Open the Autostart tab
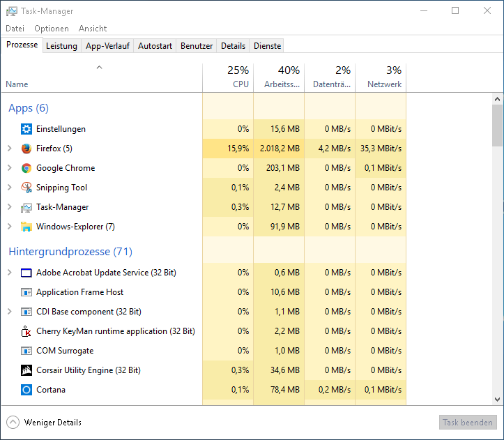The width and height of the screenshot is (504, 440). click(x=155, y=46)
